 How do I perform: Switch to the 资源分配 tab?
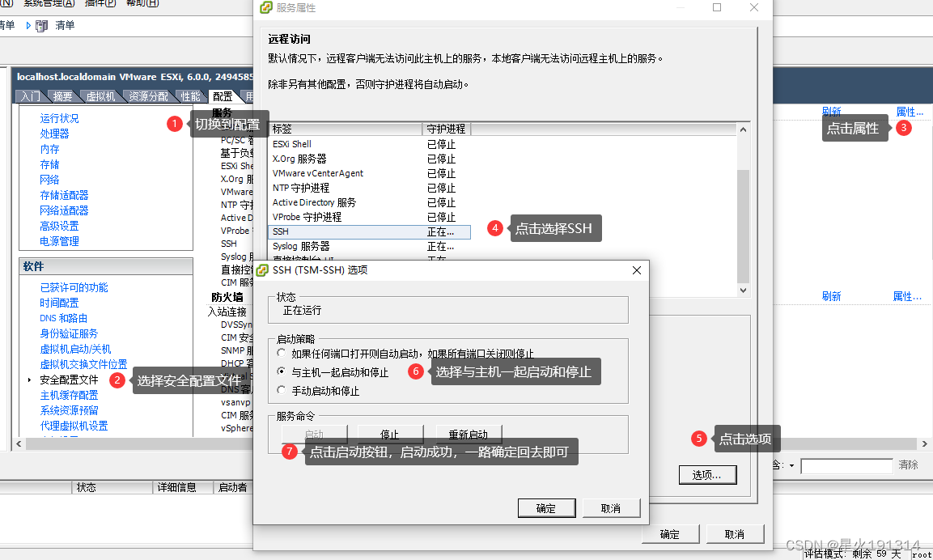coord(149,96)
